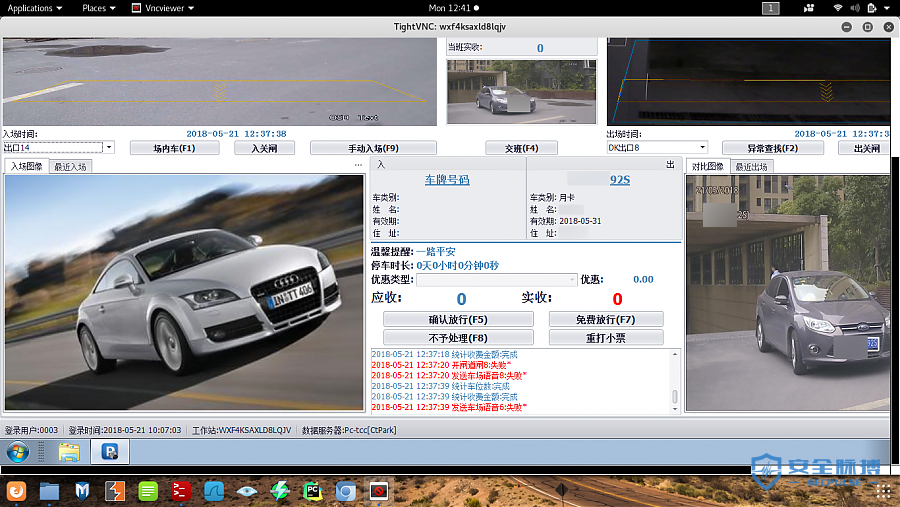Viewport: 900px width, 507px height.
Task: Click the small gray car snapshot thumbnail
Action: [x=521, y=92]
